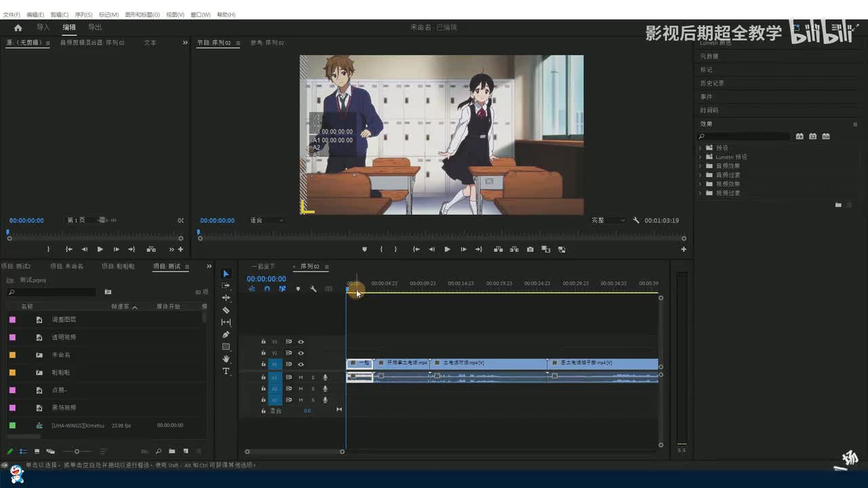Choose the Type tool

(x=226, y=371)
